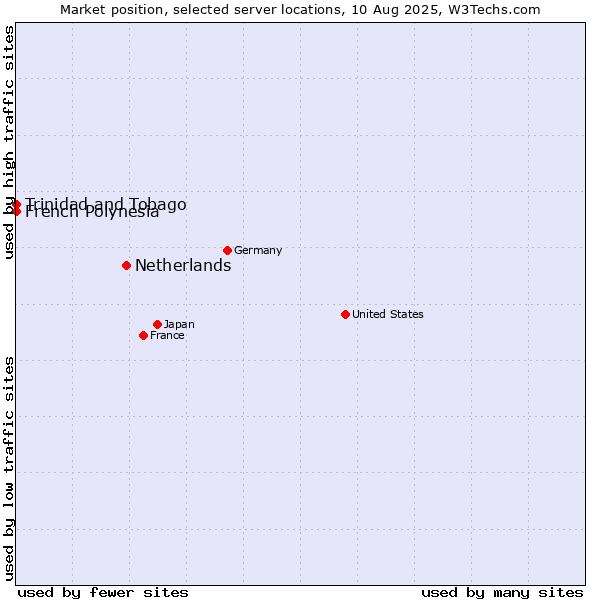Click the United States data point marker

tap(345, 315)
